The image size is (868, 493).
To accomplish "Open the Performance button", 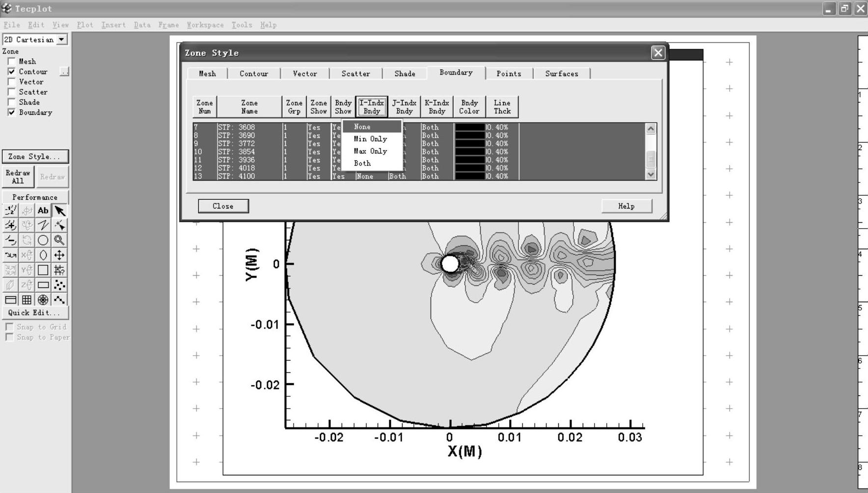I will pyautogui.click(x=35, y=197).
